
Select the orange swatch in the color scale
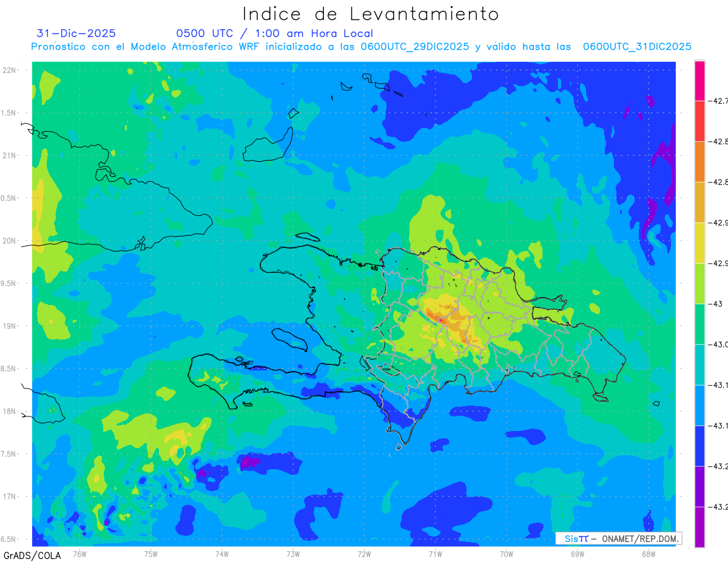click(699, 161)
